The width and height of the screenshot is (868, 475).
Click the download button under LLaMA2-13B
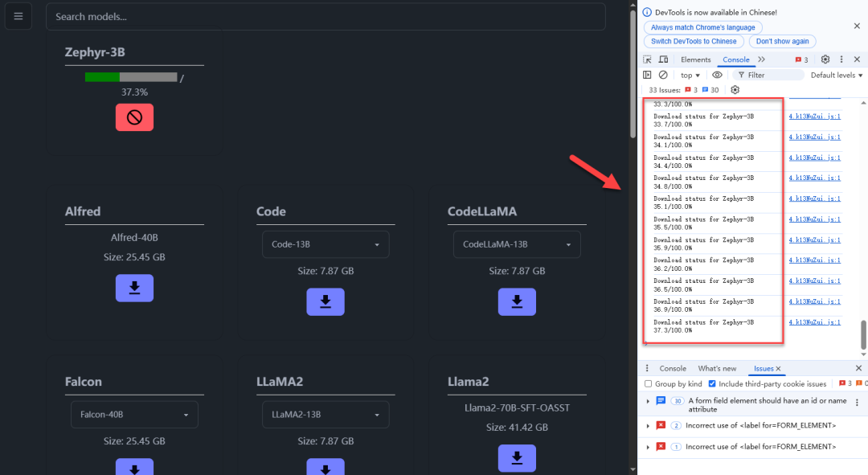pyautogui.click(x=325, y=467)
